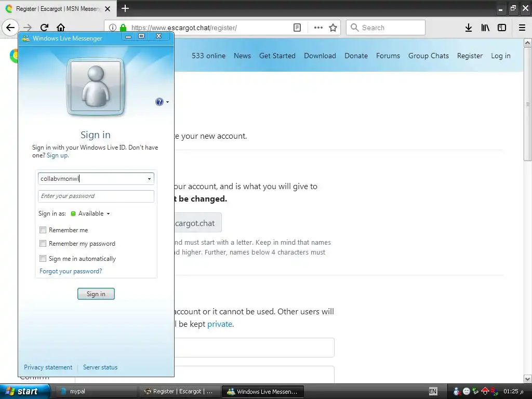The height and width of the screenshot is (399, 532).
Task: Click the Messenger display picture avatar
Action: tap(96, 86)
